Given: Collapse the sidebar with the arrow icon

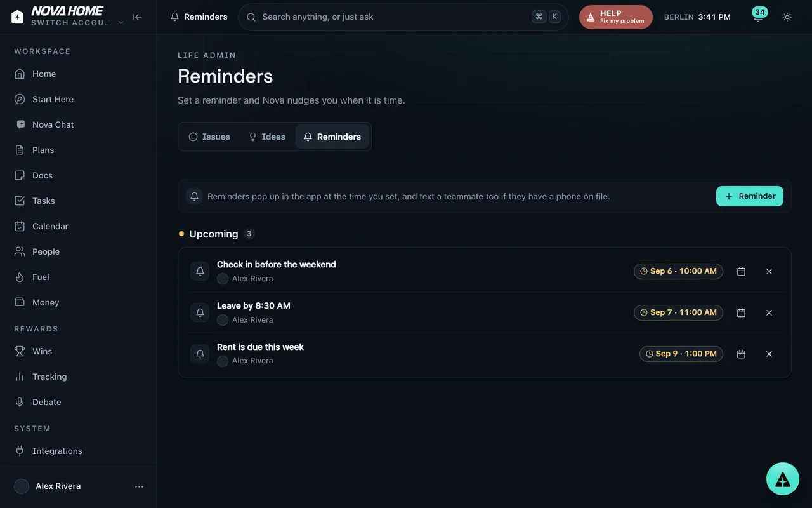Looking at the screenshot, I should pyautogui.click(x=138, y=17).
